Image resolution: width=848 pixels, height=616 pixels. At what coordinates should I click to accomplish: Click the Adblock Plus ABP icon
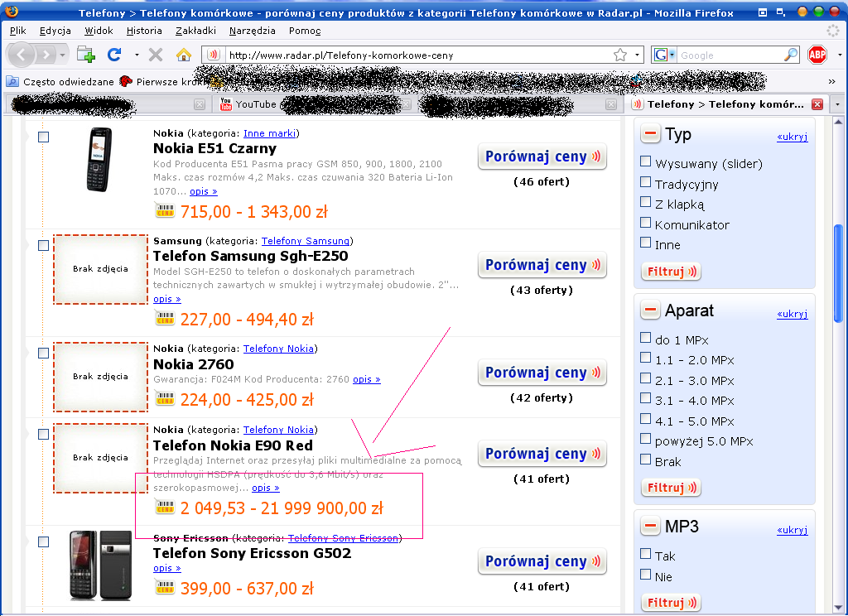817,55
